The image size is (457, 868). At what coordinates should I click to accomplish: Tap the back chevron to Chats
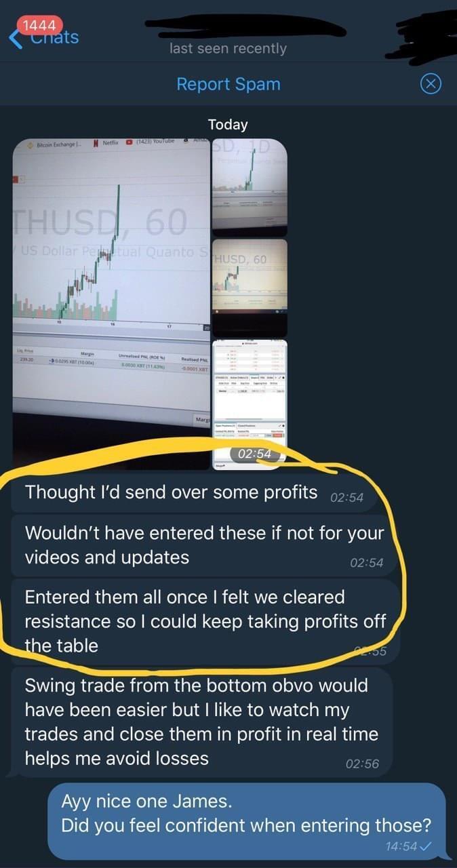click(15, 38)
